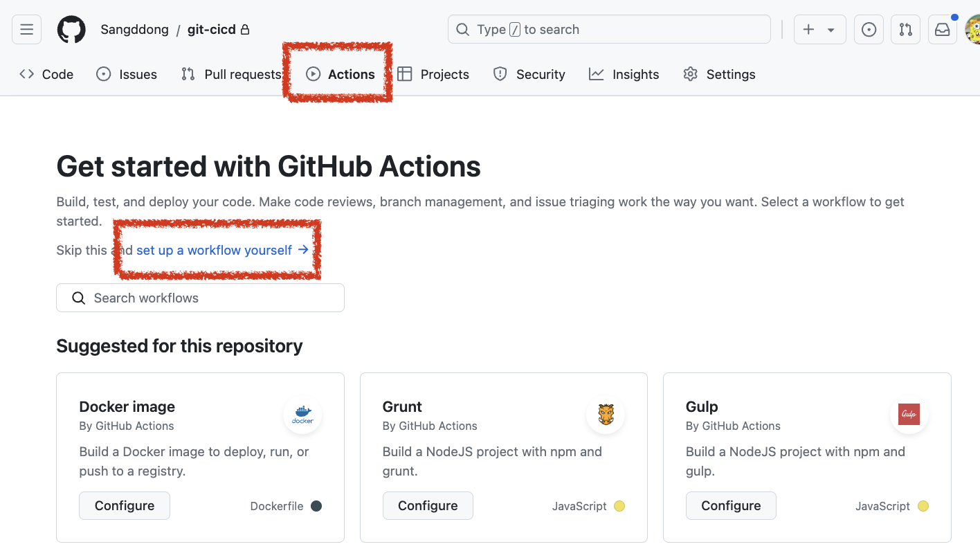Click the Docker image card title
980x551 pixels.
pos(127,406)
